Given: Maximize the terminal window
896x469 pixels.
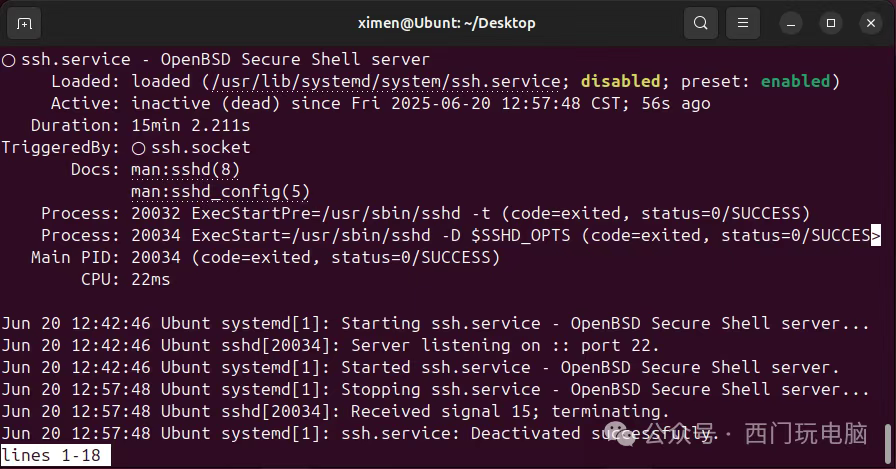Looking at the screenshot, I should point(831,23).
